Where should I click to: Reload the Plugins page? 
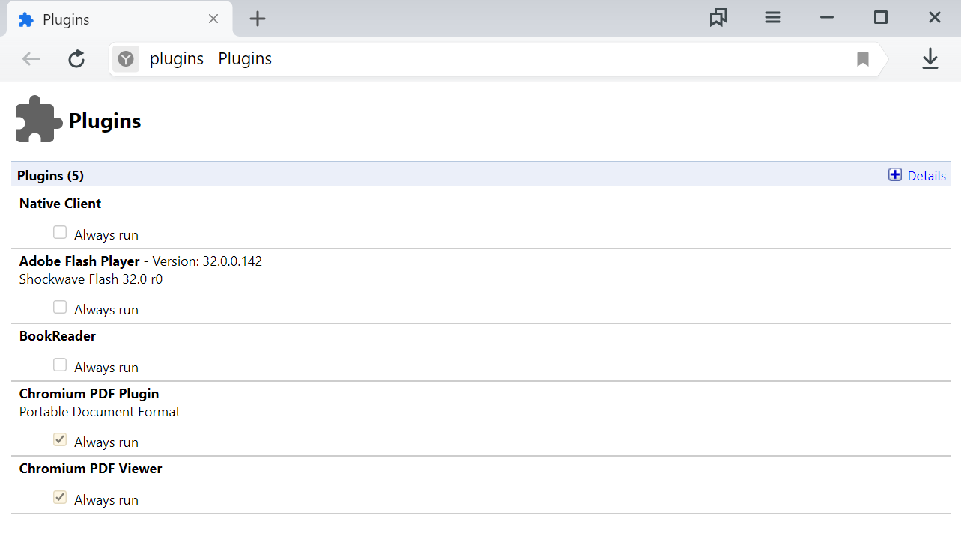[76, 59]
